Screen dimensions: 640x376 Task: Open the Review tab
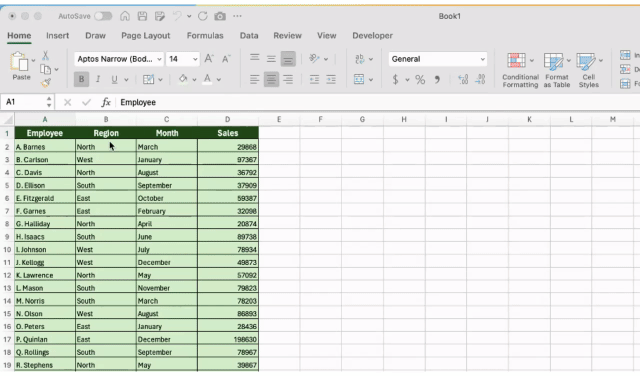pyautogui.click(x=287, y=36)
